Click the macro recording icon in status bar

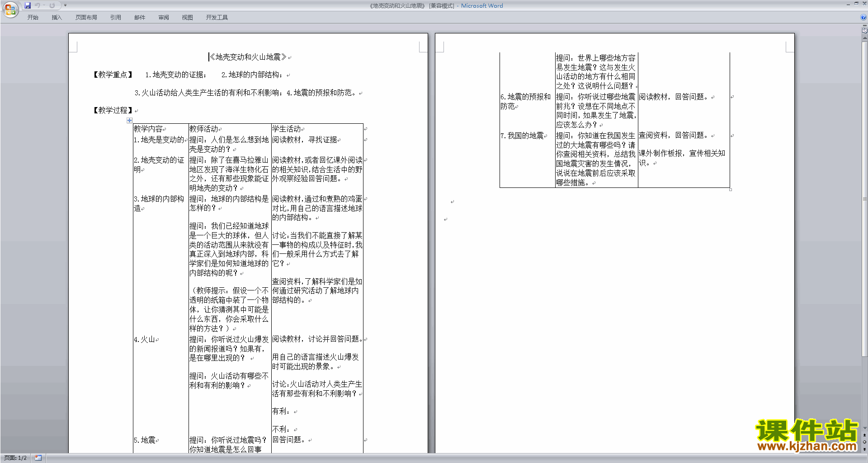pos(38,458)
